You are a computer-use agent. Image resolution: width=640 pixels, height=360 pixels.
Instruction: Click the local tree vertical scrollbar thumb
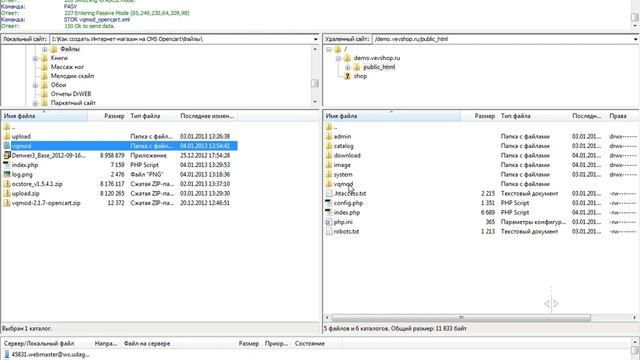click(315, 83)
